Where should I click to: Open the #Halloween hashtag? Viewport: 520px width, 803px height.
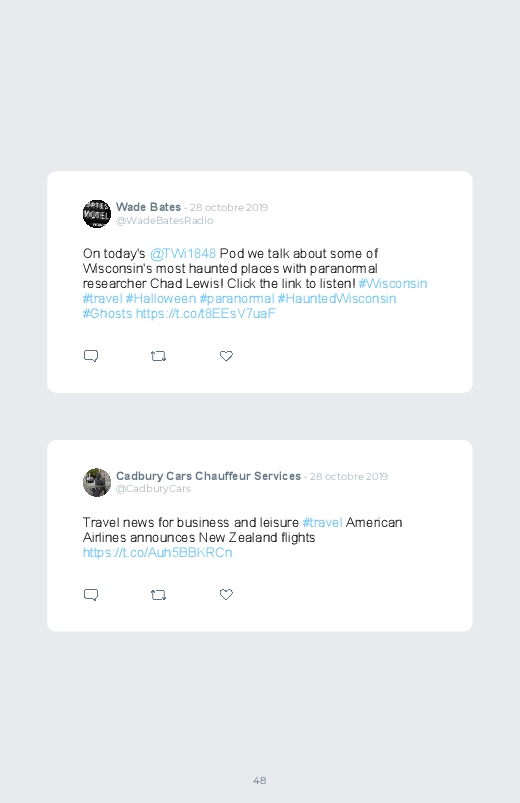161,299
